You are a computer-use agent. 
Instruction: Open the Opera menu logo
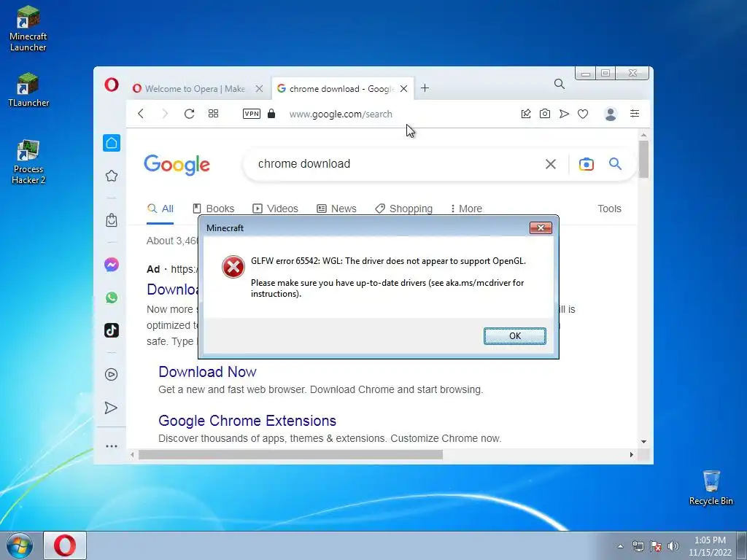tap(112, 85)
